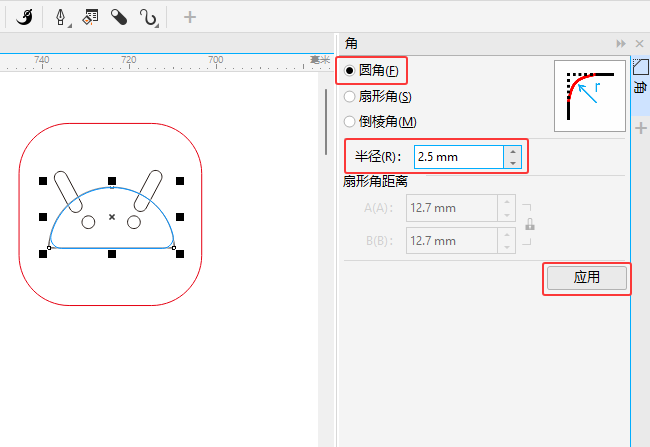Screen dimensions: 650x447
Task: Click the A(A) 12.7 mm field
Action: pos(452,208)
